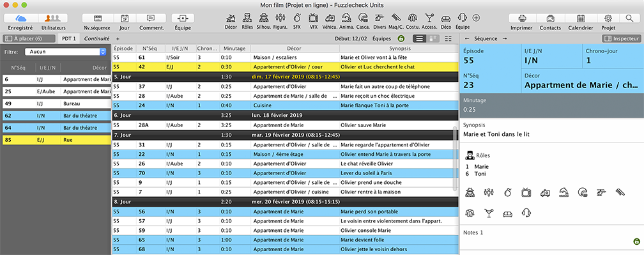
Task: Switch to the Continuité tab
Action: coord(96,38)
